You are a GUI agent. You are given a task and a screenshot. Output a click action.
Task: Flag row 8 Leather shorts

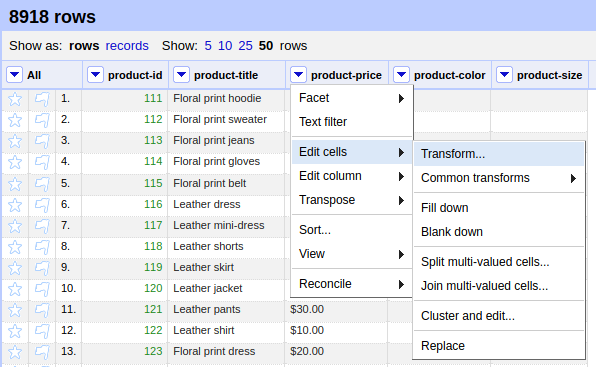click(x=42, y=247)
